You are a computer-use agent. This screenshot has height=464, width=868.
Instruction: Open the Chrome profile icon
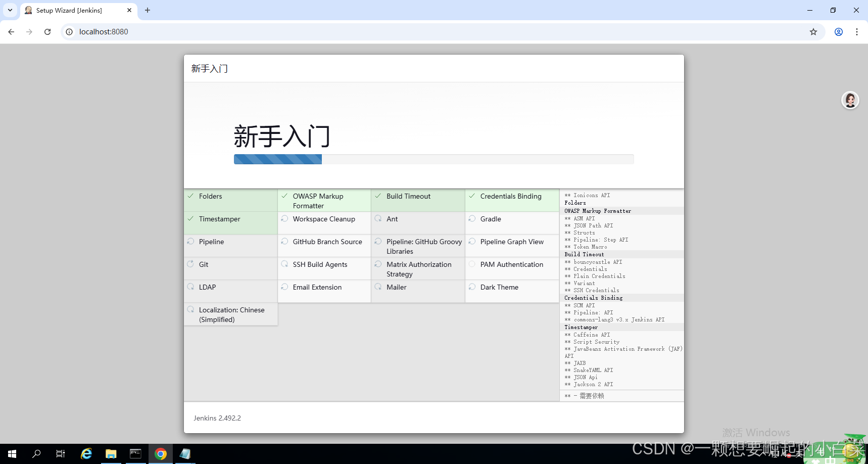839,32
